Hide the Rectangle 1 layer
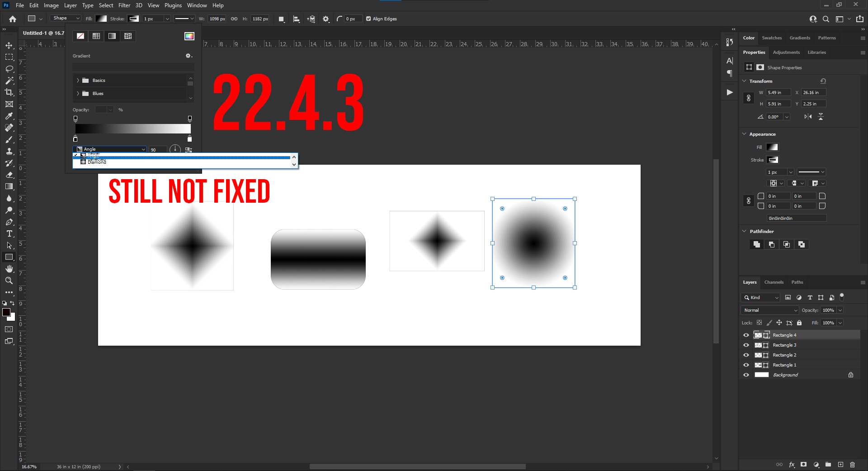The width and height of the screenshot is (868, 471). pyautogui.click(x=746, y=365)
